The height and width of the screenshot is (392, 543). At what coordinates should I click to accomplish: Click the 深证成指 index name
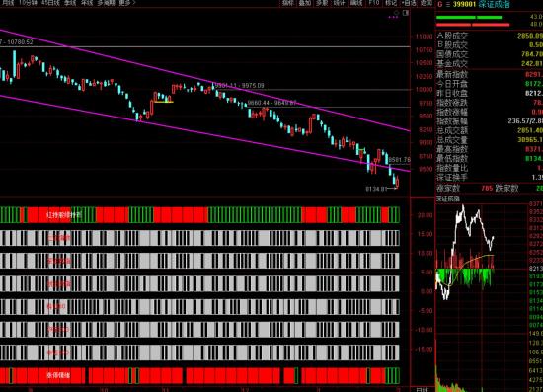[495, 5]
